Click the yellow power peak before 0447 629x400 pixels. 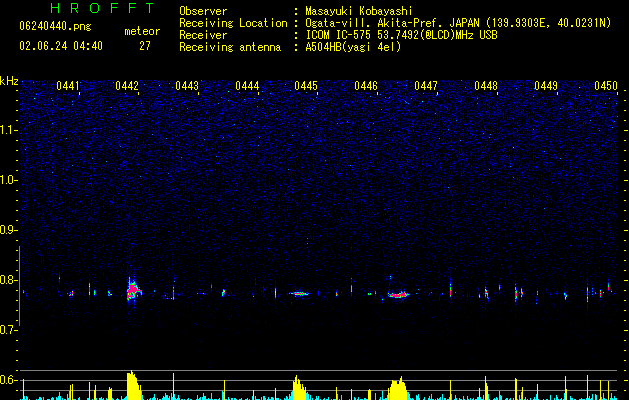point(399,388)
